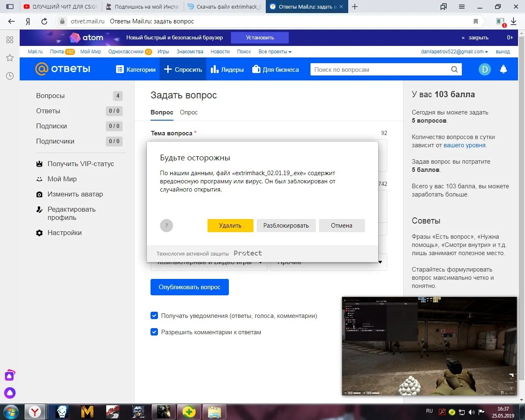Open Для бизнеса section

275,69
